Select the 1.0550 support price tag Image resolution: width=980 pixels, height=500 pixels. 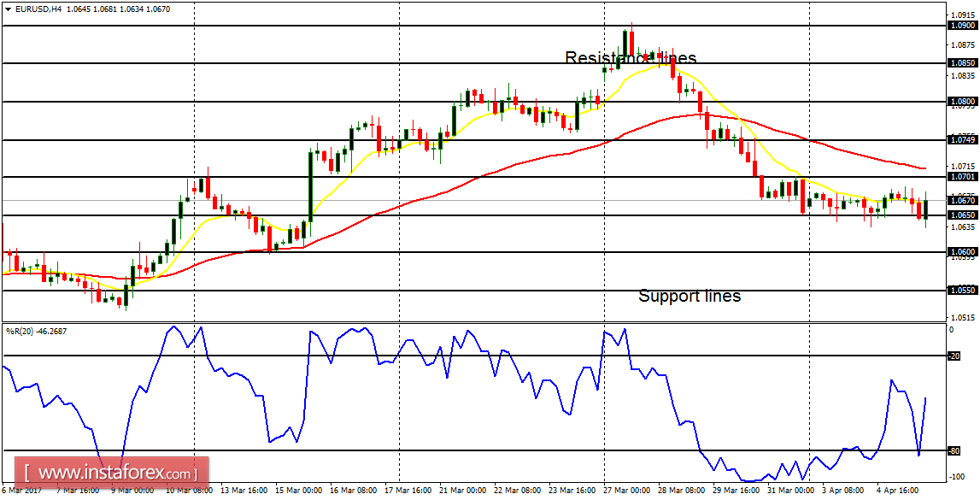click(x=959, y=289)
